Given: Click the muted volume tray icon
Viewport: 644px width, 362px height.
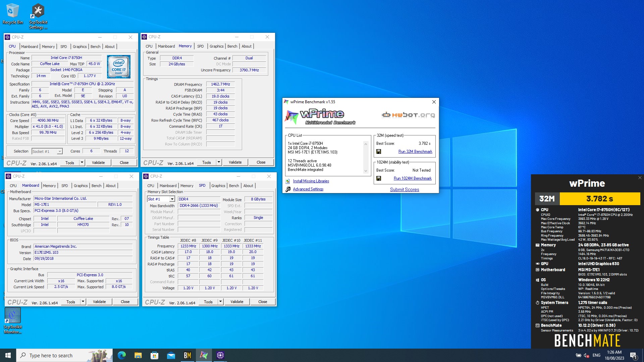Looking at the screenshot, I should (x=586, y=355).
